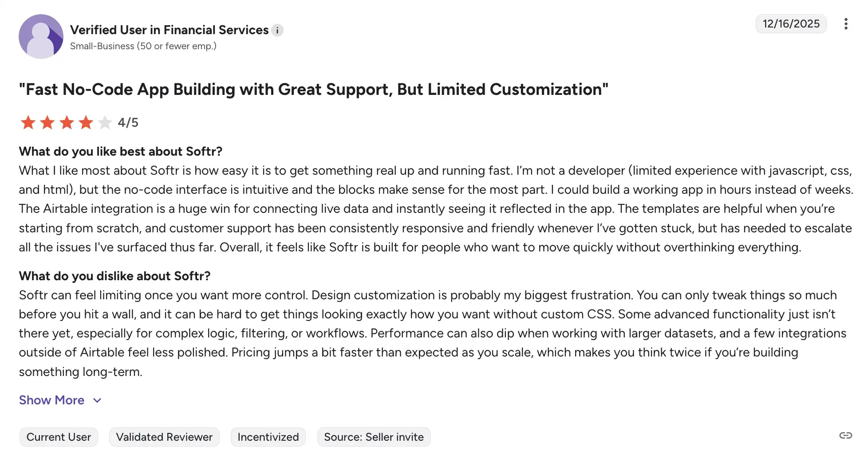This screenshot has height=462, width=868.
Task: Click the "What do you dislike about Softr?" heading
Action: 114,276
